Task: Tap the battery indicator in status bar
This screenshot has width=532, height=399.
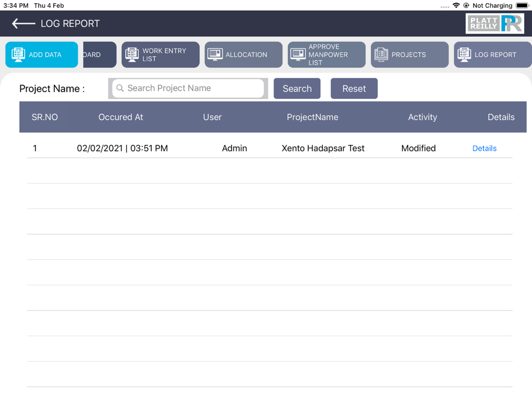Action: pyautogui.click(x=522, y=5)
